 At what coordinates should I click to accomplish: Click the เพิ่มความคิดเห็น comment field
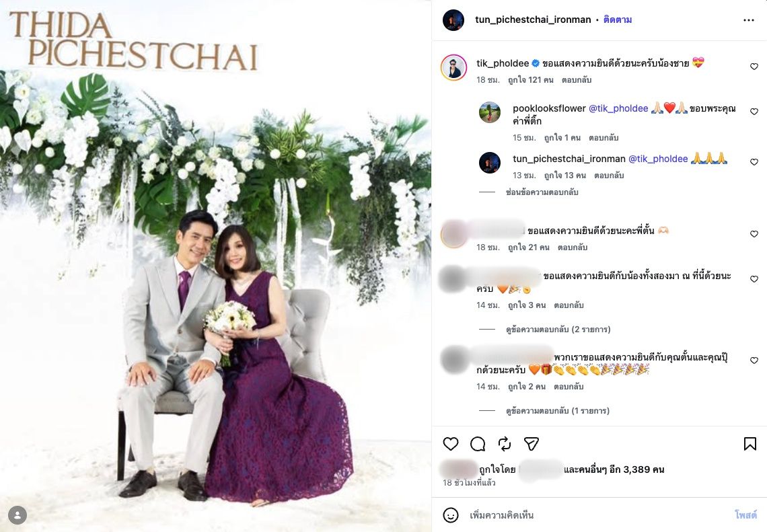click(599, 515)
